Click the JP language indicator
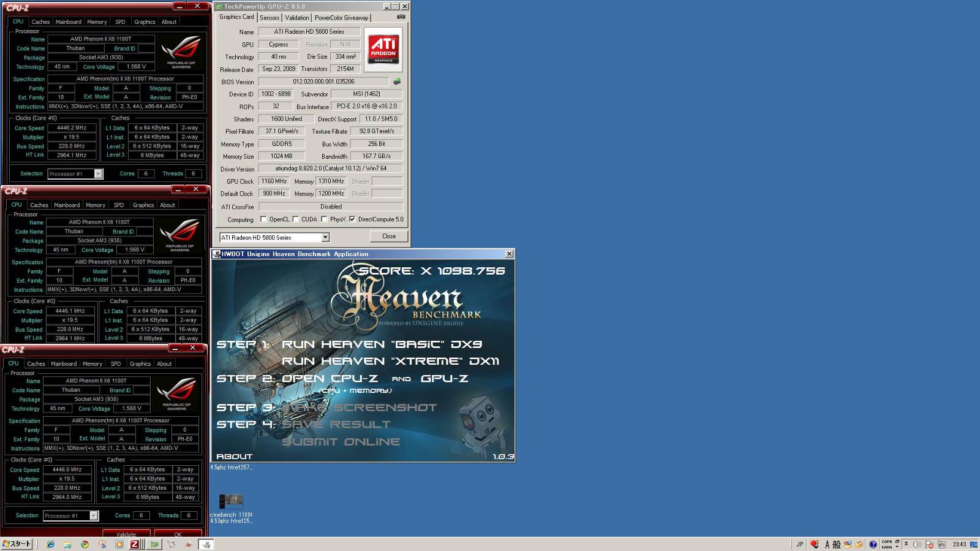The height and width of the screenshot is (551, 980). click(x=800, y=544)
